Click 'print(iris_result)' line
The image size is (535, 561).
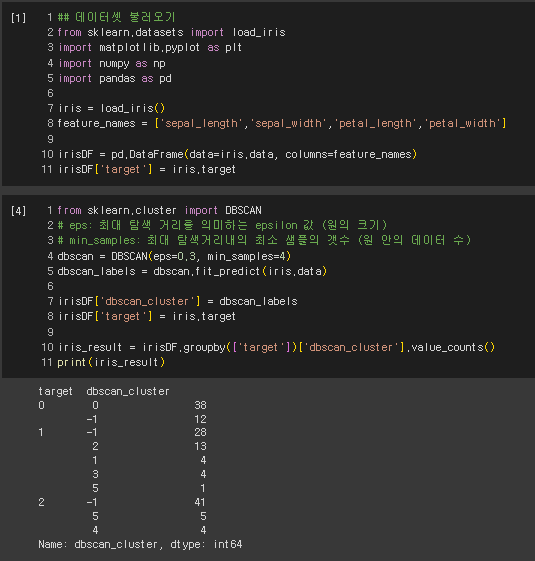tap(111, 362)
